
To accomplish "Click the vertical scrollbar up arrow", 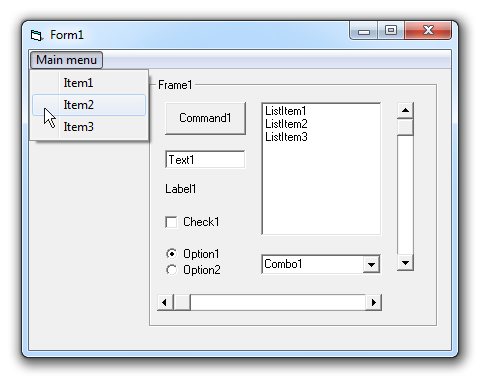I will pos(405,110).
